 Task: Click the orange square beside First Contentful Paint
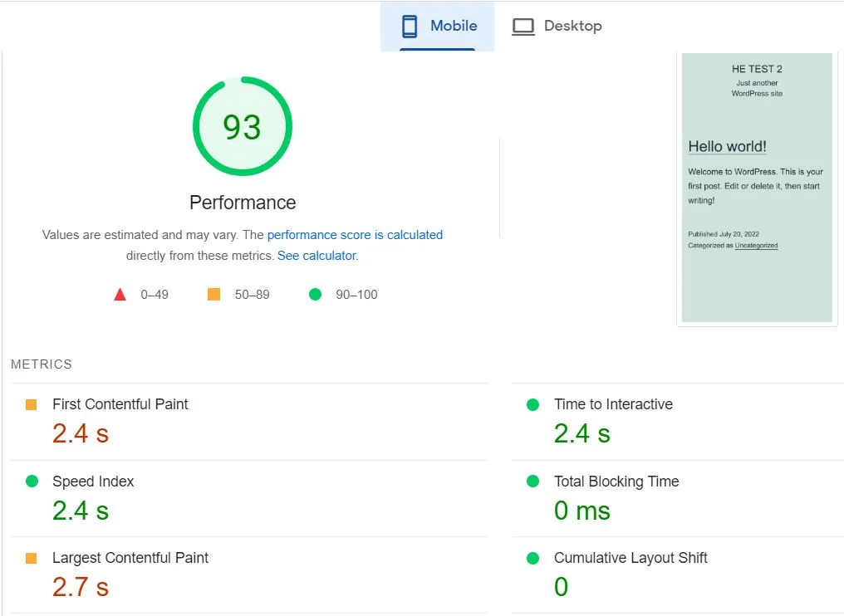point(32,404)
